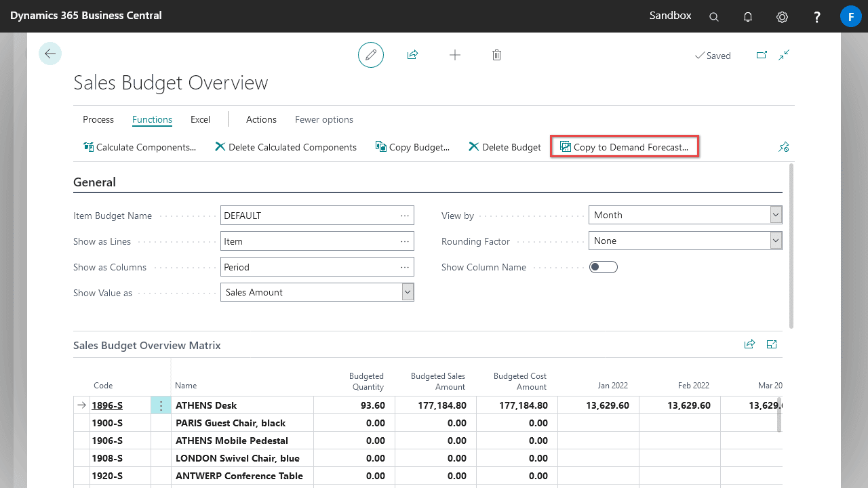Collapse the General section header

coord(94,182)
